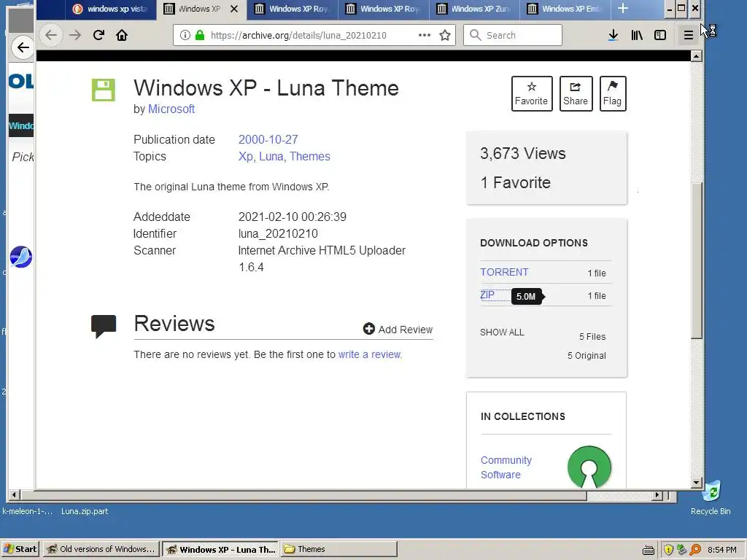The image size is (747, 560).
Task: Click the Community Software green logo
Action: [x=589, y=467]
